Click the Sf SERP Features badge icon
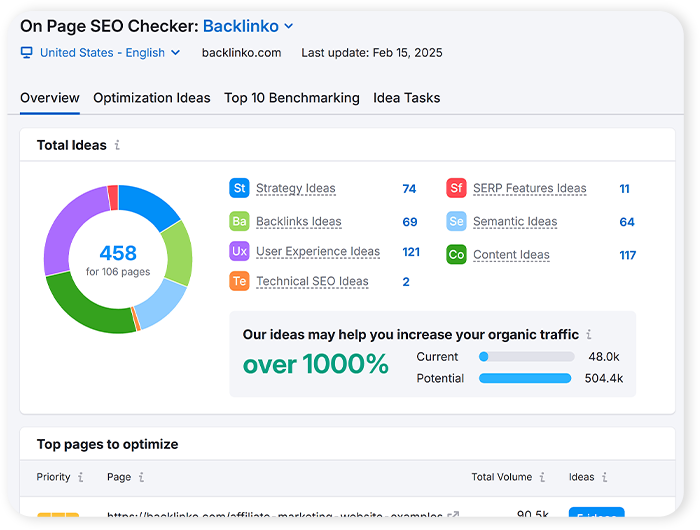Viewport: 700px width, 530px height. click(456, 188)
